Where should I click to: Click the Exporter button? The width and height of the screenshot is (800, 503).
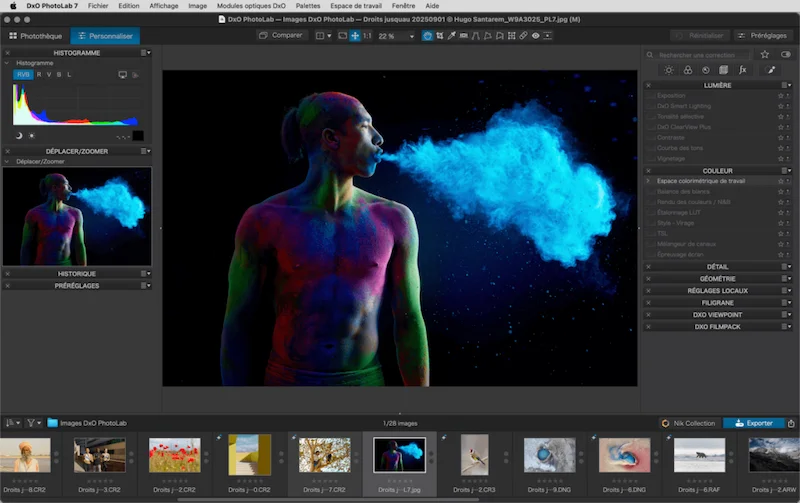point(753,423)
